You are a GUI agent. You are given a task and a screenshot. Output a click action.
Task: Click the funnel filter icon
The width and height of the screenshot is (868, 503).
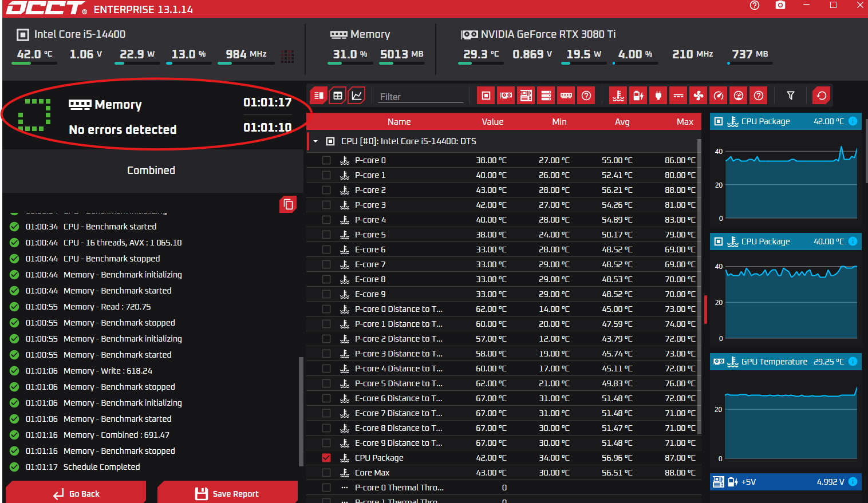(791, 96)
